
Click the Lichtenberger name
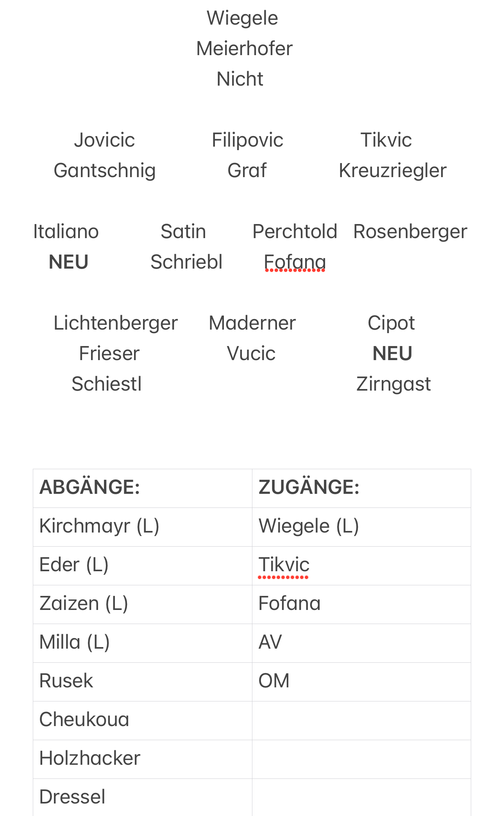(116, 323)
